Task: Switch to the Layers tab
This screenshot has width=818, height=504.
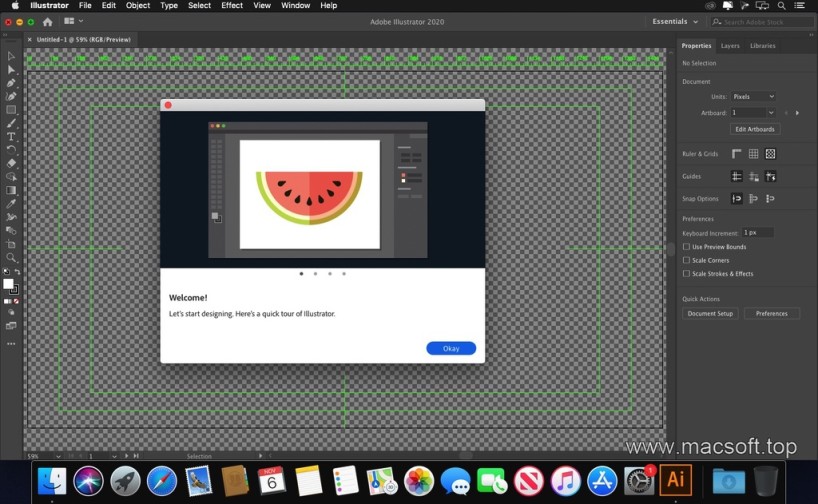Action: click(x=730, y=46)
